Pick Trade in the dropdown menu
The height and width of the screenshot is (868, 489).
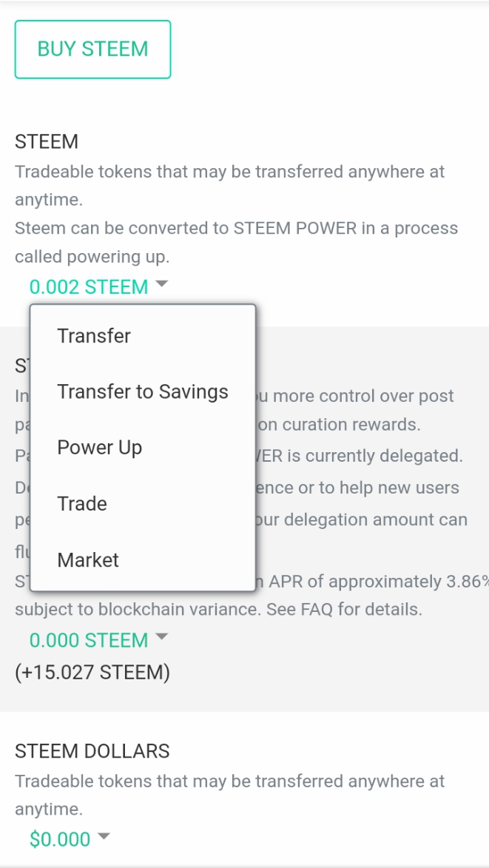[82, 504]
